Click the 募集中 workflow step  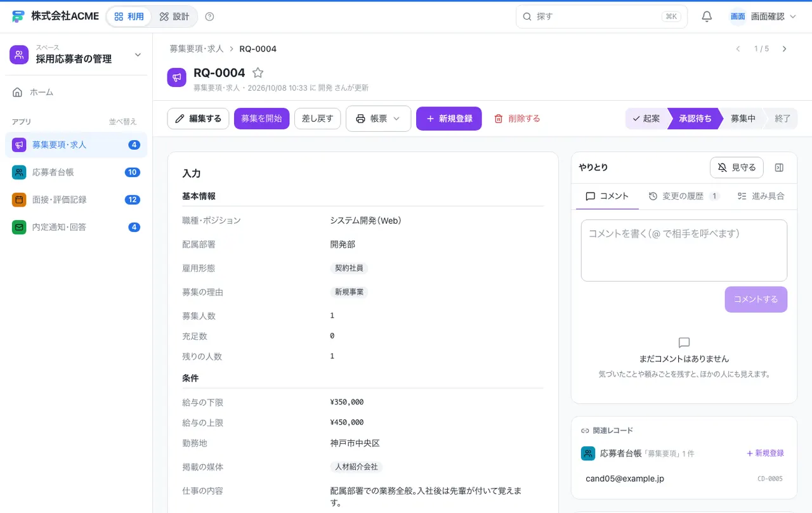point(743,119)
